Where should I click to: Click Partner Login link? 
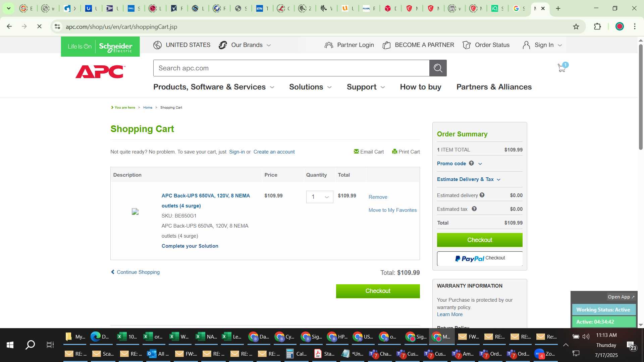pos(349,45)
